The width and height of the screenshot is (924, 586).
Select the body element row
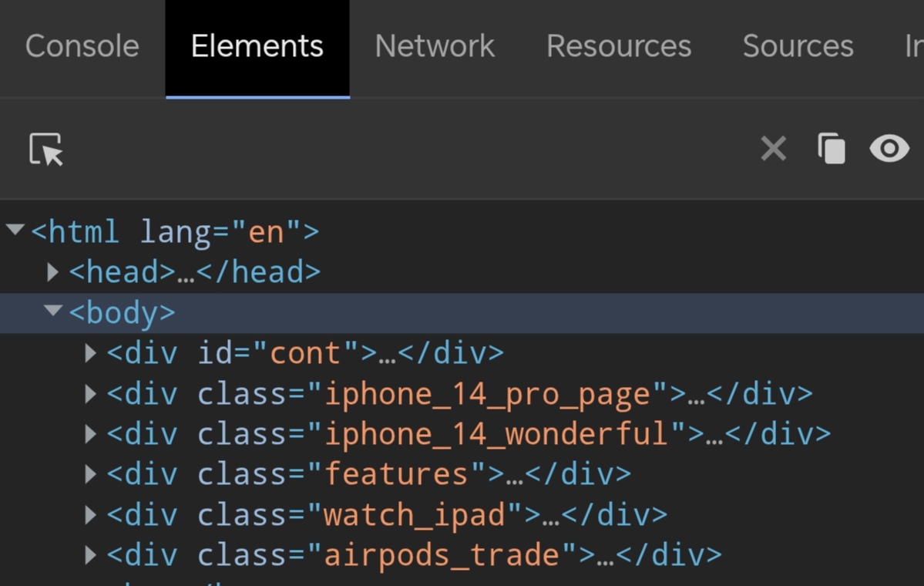pyautogui.click(x=462, y=313)
